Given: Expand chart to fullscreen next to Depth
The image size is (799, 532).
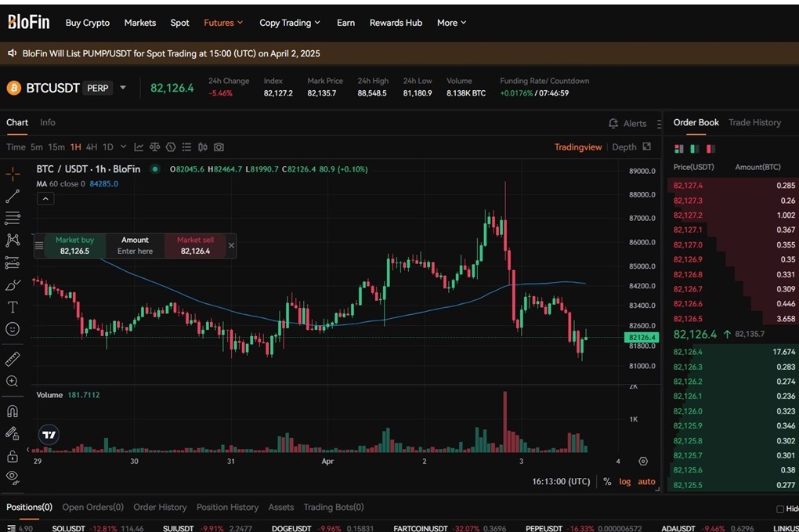Looking at the screenshot, I should tap(646, 147).
